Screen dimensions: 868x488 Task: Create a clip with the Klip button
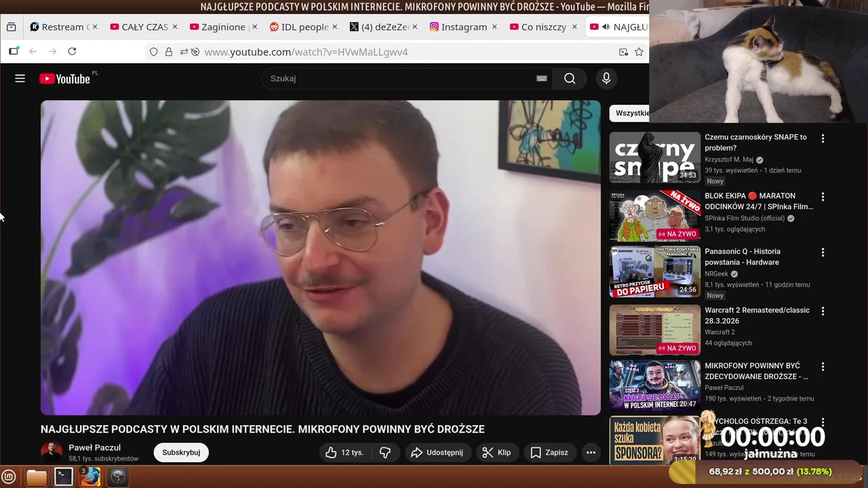click(497, 453)
